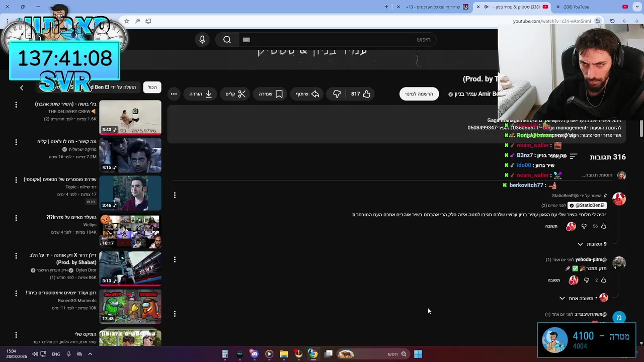Click the YouTube search input field

337,40
